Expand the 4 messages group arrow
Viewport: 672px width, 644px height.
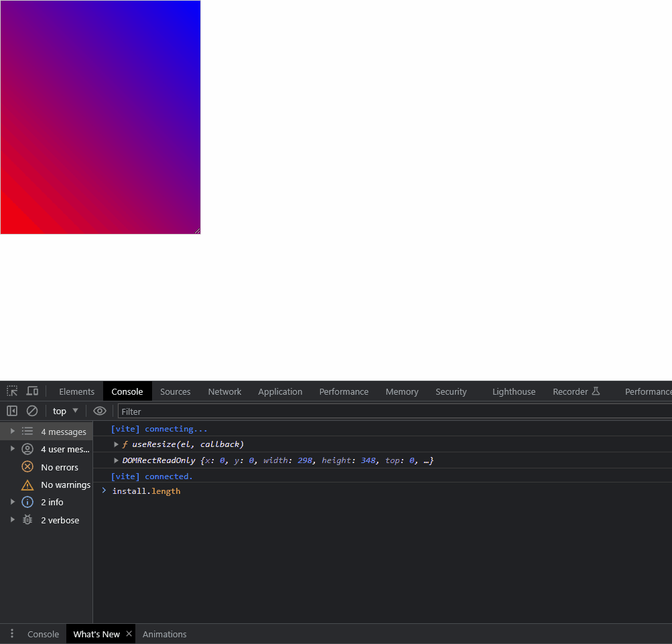coord(13,431)
